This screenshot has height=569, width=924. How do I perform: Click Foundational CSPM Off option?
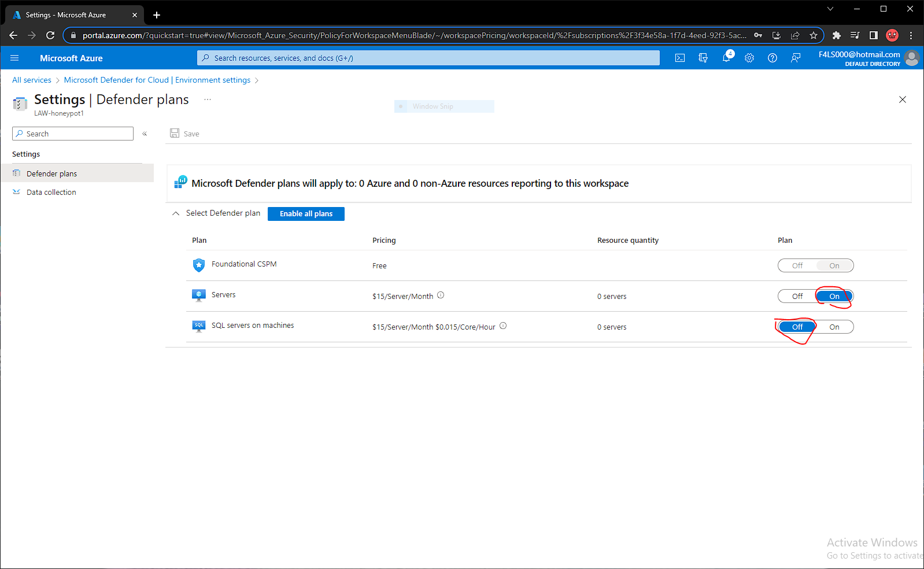point(797,265)
